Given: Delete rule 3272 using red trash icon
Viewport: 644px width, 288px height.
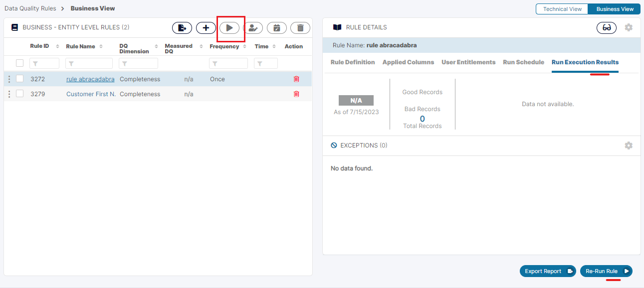Looking at the screenshot, I should (x=296, y=79).
